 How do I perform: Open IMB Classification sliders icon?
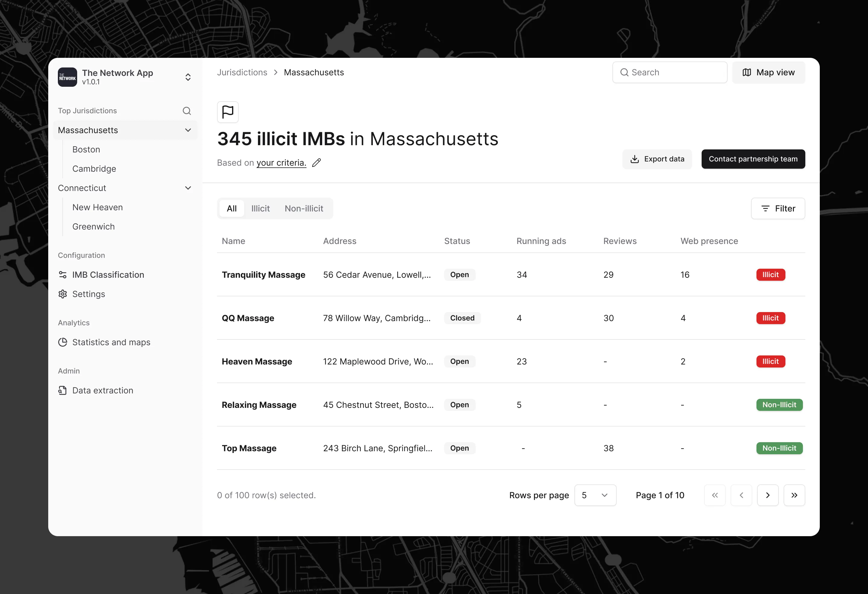pyautogui.click(x=63, y=275)
